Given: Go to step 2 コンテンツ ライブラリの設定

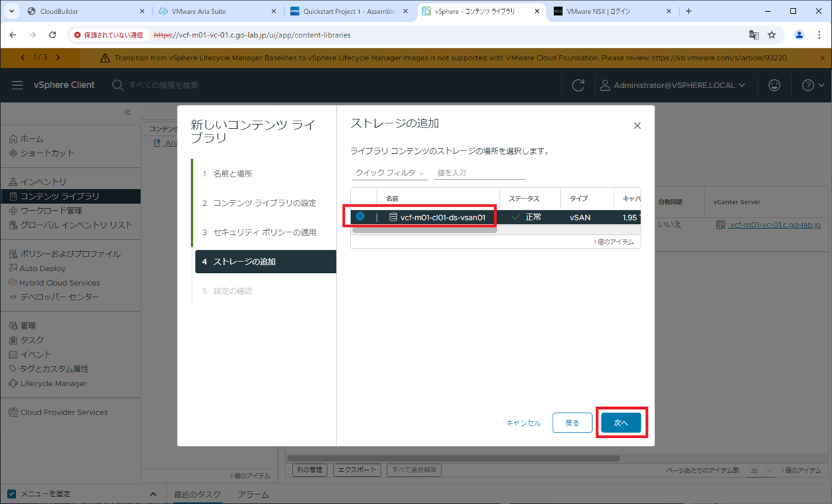Looking at the screenshot, I should coord(263,203).
